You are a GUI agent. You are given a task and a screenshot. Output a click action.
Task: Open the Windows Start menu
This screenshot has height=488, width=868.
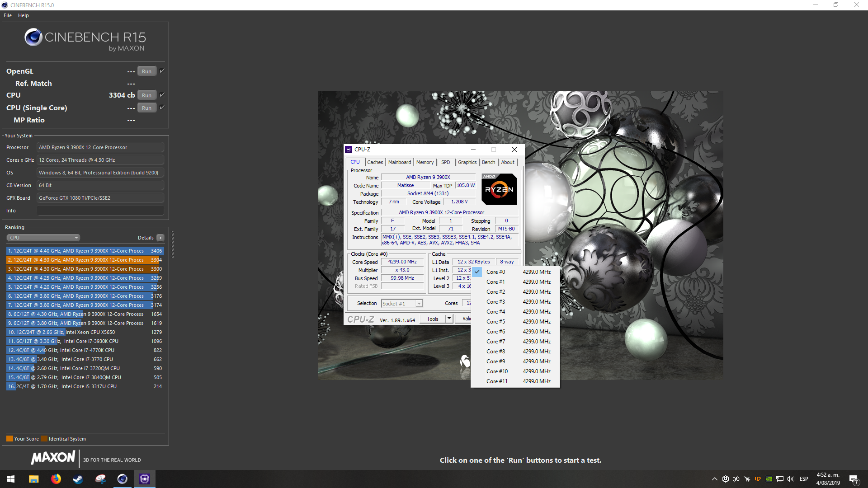(x=11, y=479)
